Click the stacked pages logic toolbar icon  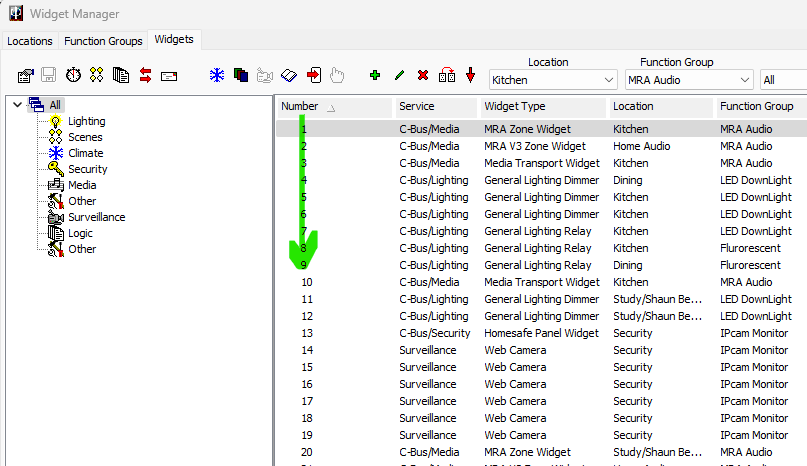pyautogui.click(x=120, y=75)
